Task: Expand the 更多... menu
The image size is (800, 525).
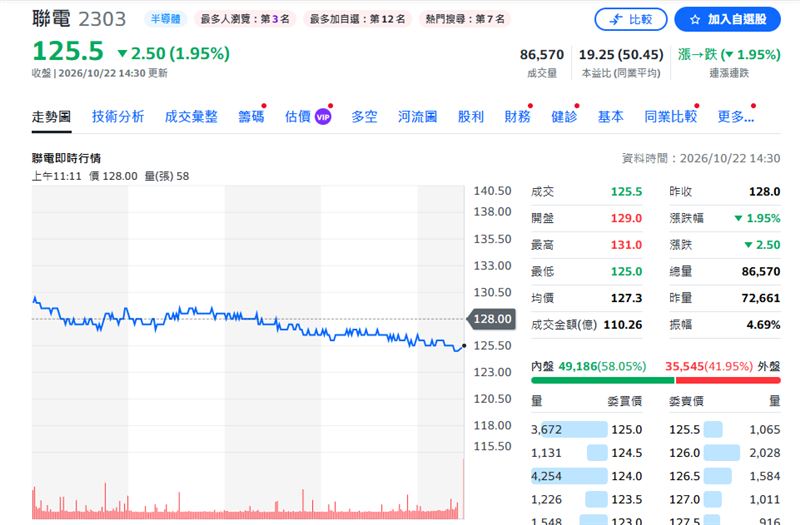Action: pyautogui.click(x=736, y=117)
